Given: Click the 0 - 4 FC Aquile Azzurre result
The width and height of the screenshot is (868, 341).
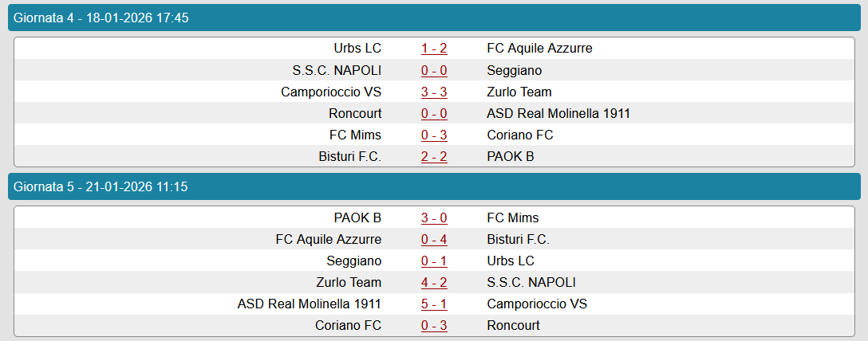Looking at the screenshot, I should click(x=434, y=239).
